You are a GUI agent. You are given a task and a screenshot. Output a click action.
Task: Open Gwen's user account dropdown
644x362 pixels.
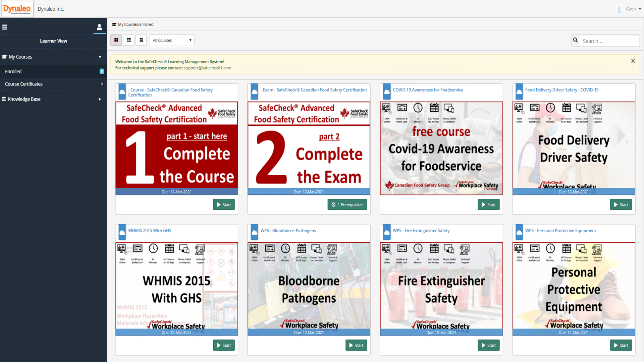click(634, 9)
